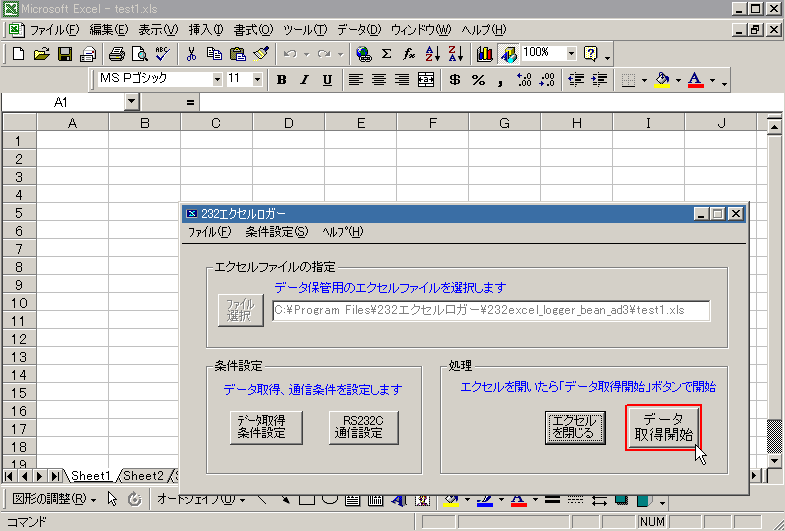Image resolution: width=785 pixels, height=531 pixels.
Task: Open a file with the folder icon
Action: [x=42, y=54]
